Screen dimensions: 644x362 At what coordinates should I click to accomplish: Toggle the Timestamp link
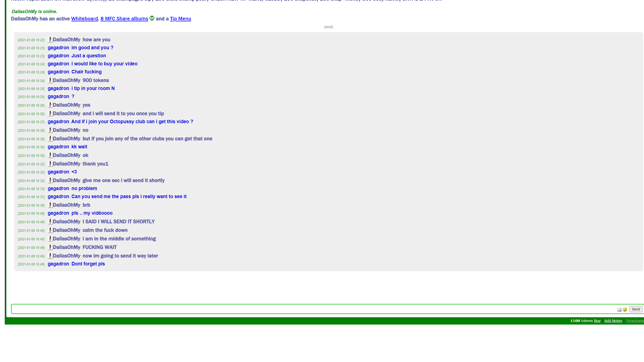click(634, 321)
